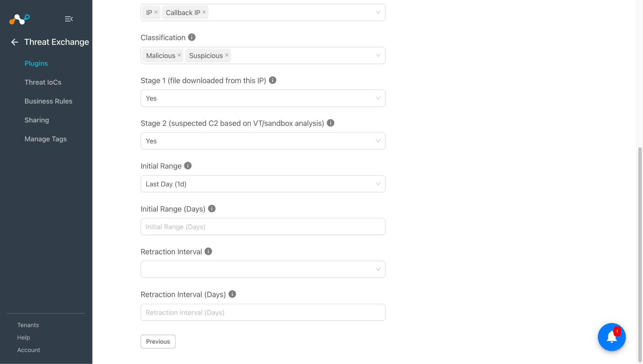Go back using the Threat Exchange arrow

(14, 42)
